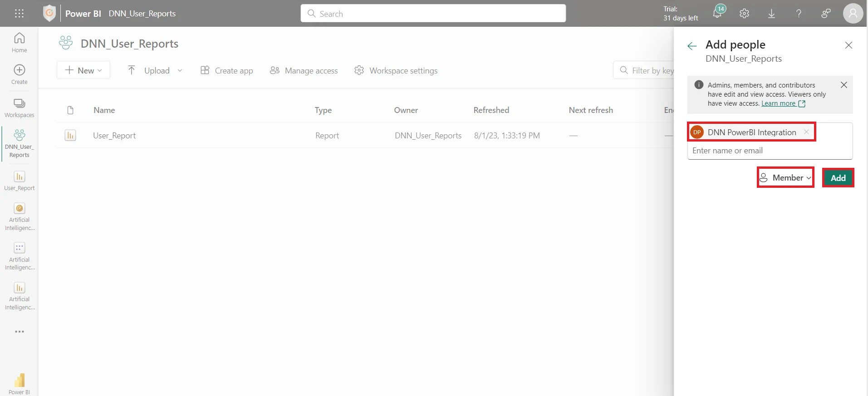Viewport: 868px width, 396px height.
Task: Select DNN_User_Reports workspace in sidebar
Action: (19, 144)
